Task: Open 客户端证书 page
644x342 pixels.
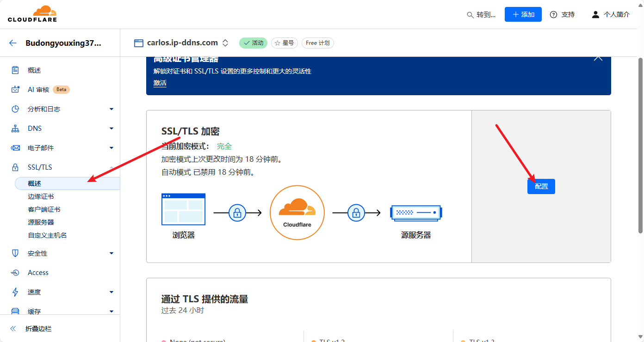Action: point(44,209)
